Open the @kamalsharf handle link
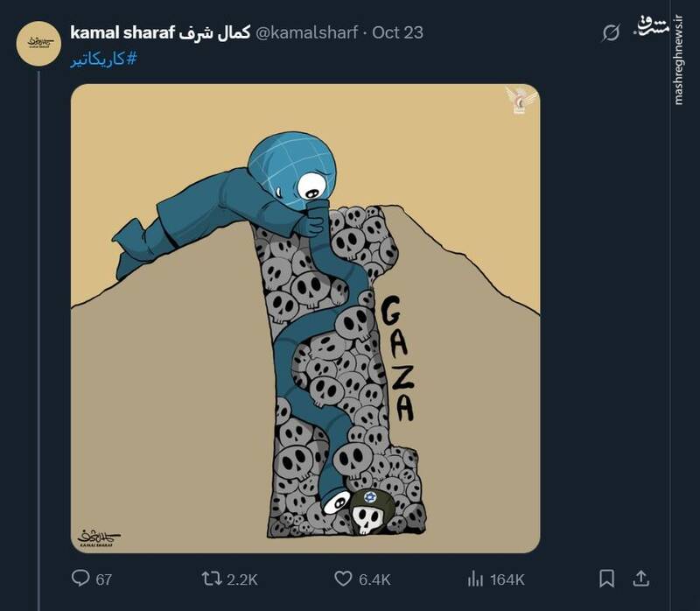 pos(307,33)
